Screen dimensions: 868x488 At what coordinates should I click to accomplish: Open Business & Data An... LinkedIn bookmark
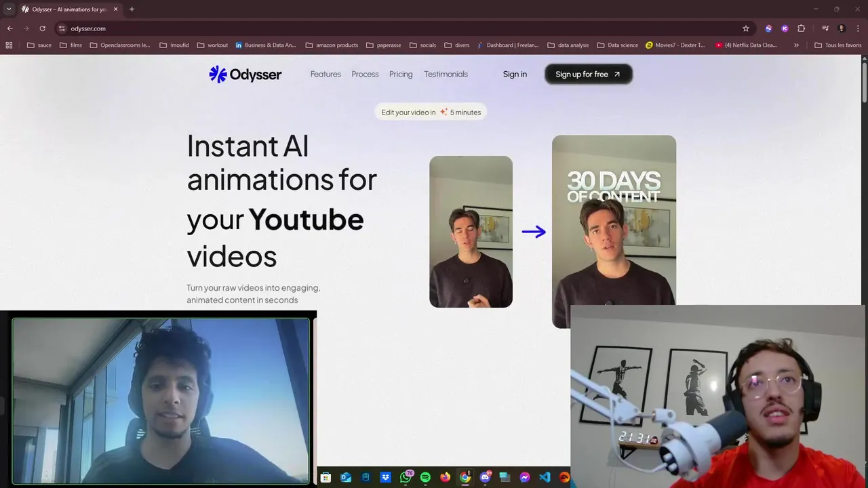coord(266,45)
